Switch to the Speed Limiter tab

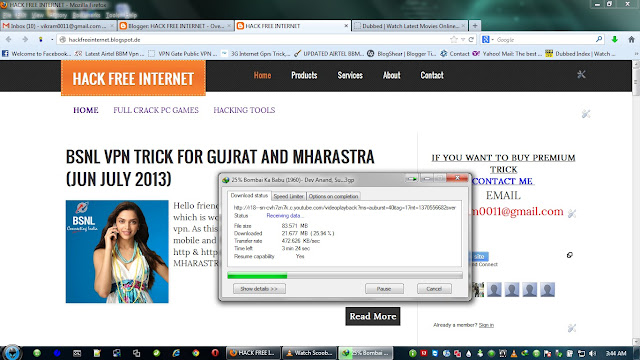pyautogui.click(x=289, y=196)
